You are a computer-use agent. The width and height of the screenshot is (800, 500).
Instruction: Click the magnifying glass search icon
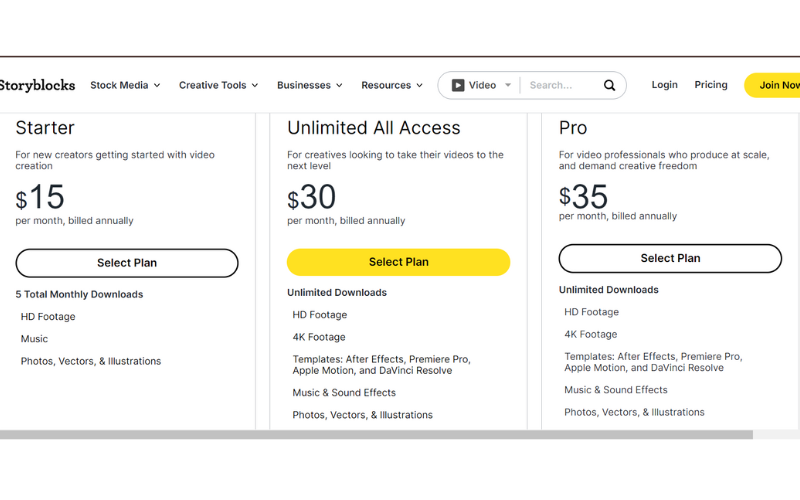[609, 85]
